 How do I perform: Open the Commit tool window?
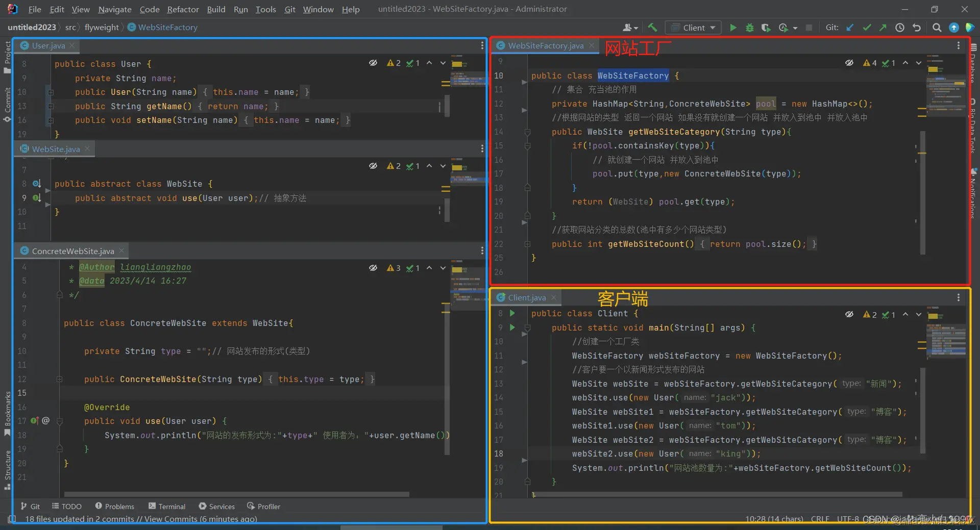coord(7,104)
